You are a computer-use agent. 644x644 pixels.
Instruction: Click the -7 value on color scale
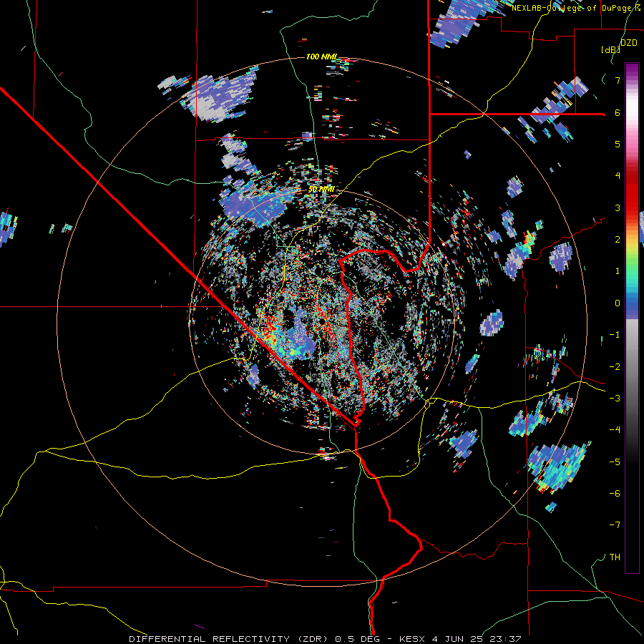(x=615, y=525)
